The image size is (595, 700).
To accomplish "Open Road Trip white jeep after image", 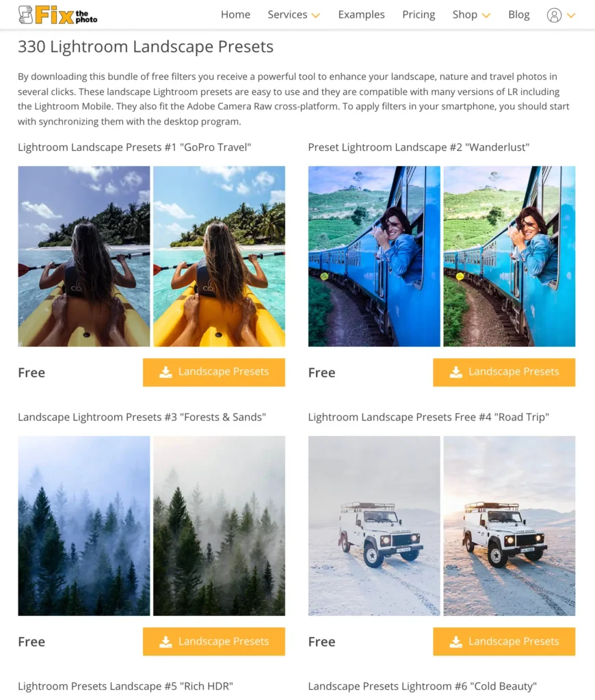I will [x=510, y=526].
